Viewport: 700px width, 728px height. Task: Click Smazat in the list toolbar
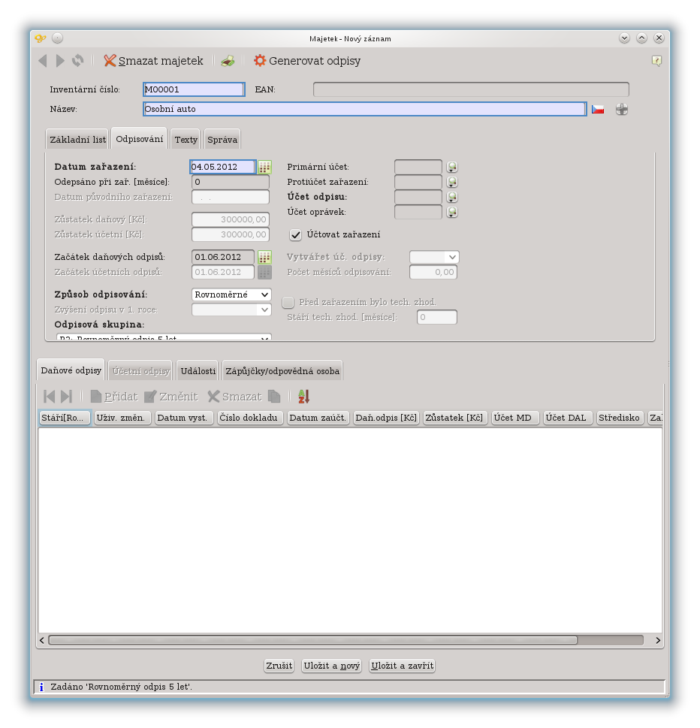(235, 397)
